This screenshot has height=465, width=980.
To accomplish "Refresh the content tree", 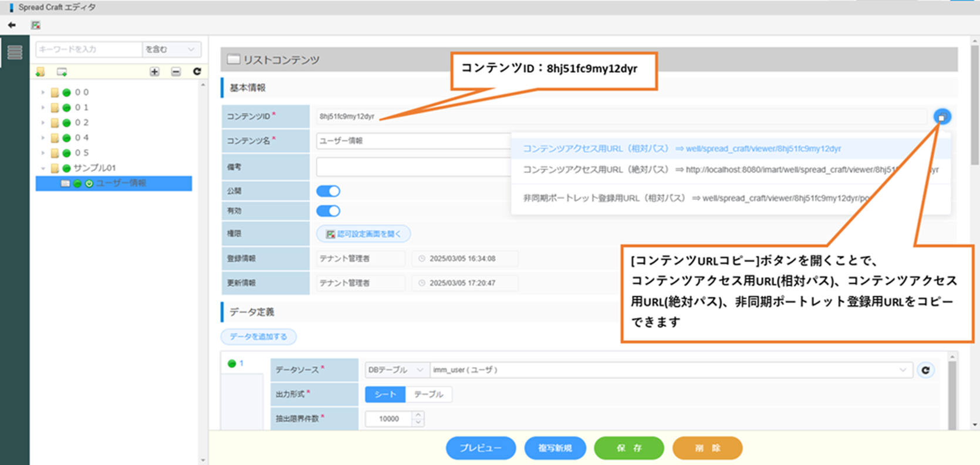I will point(197,72).
